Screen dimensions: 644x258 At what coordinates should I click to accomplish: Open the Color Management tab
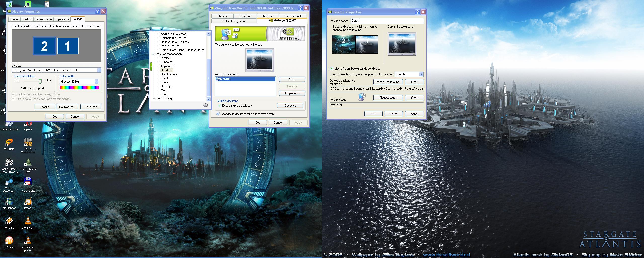click(234, 21)
